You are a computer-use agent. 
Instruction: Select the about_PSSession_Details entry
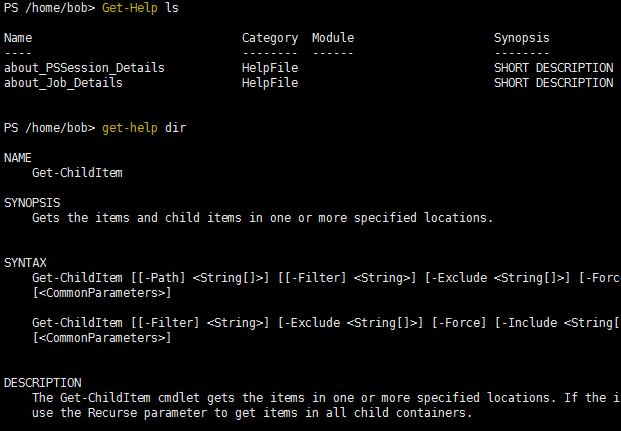(84, 68)
